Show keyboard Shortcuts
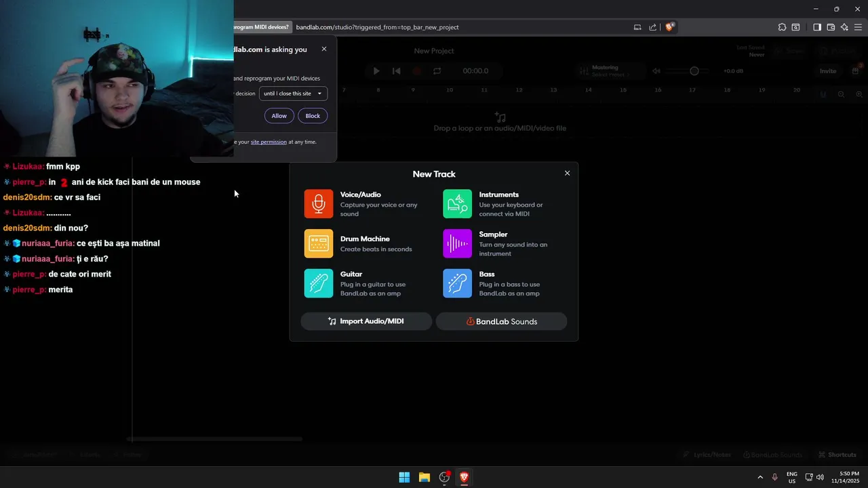 837,455
